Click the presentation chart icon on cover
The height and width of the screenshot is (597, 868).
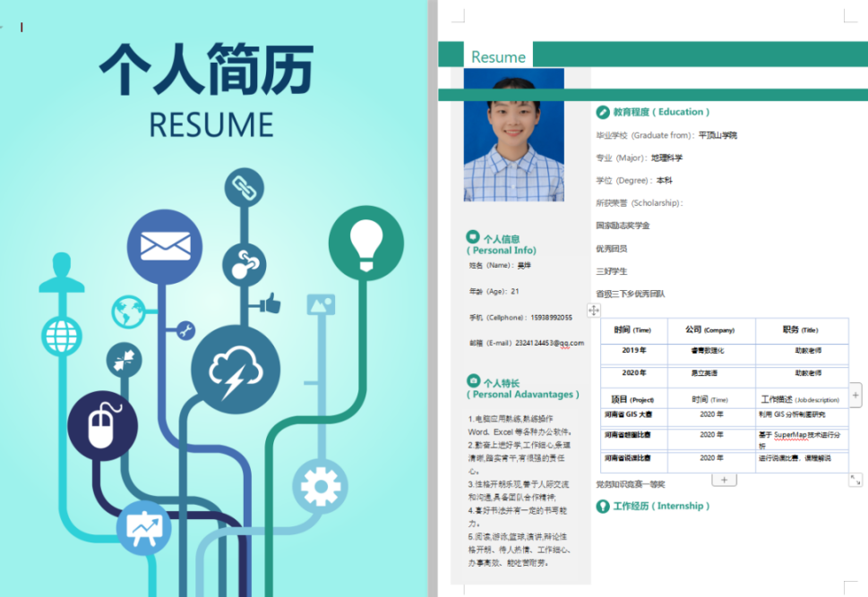[143, 528]
